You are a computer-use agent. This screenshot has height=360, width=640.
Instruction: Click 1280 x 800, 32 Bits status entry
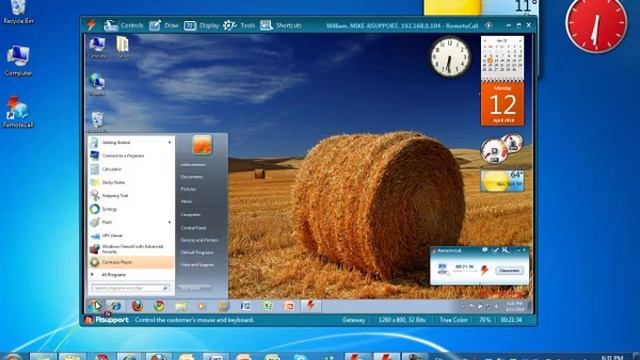(x=402, y=320)
